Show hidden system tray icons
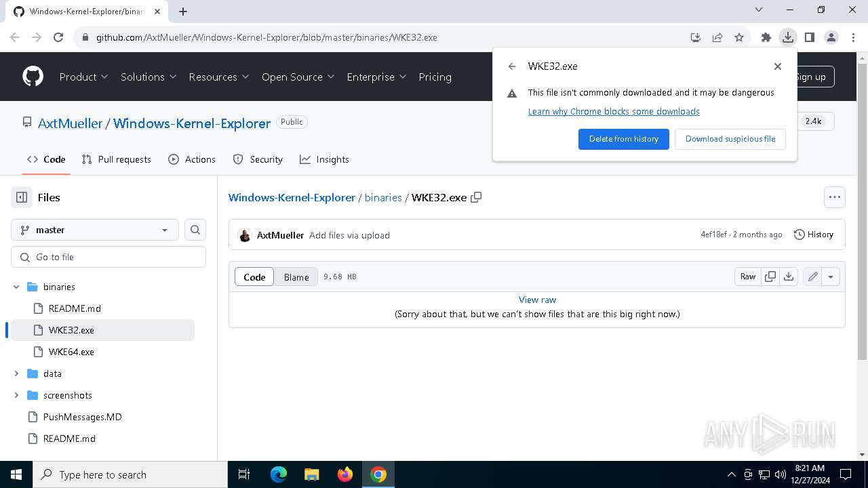 pos(731,474)
